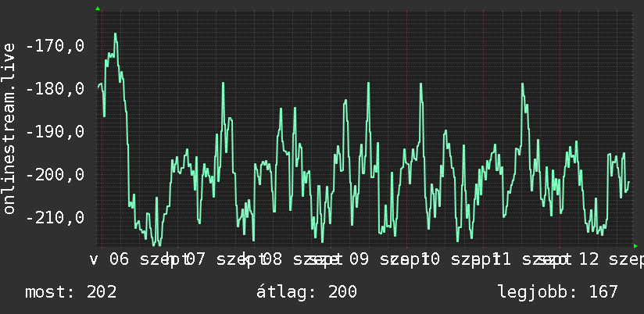
Task: Click the 'most: 202' current value
Action: (71, 292)
